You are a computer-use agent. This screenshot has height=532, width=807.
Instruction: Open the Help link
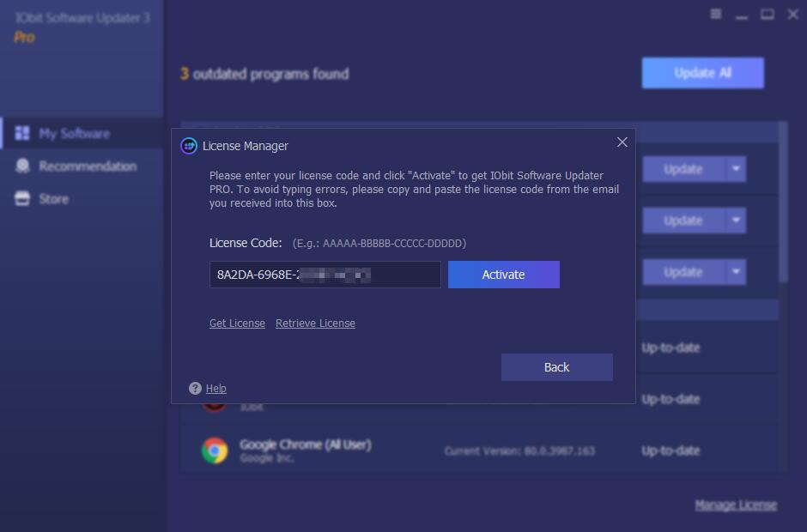216,389
